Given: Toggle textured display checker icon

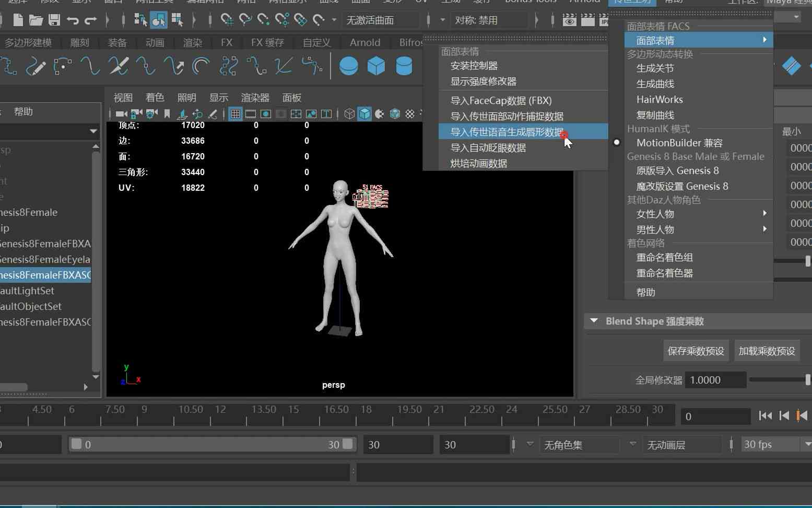Looking at the screenshot, I should click(410, 113).
